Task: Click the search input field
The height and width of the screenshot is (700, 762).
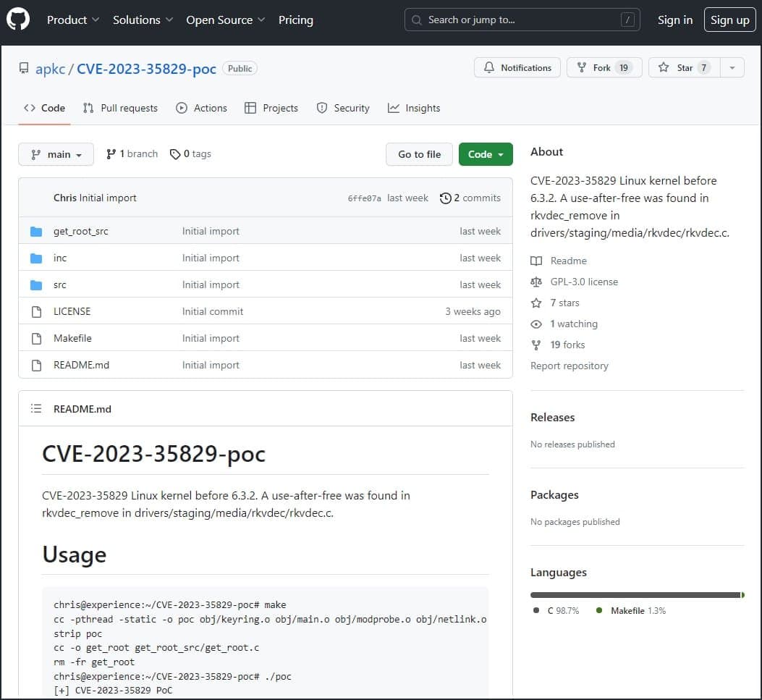Action: click(x=521, y=20)
